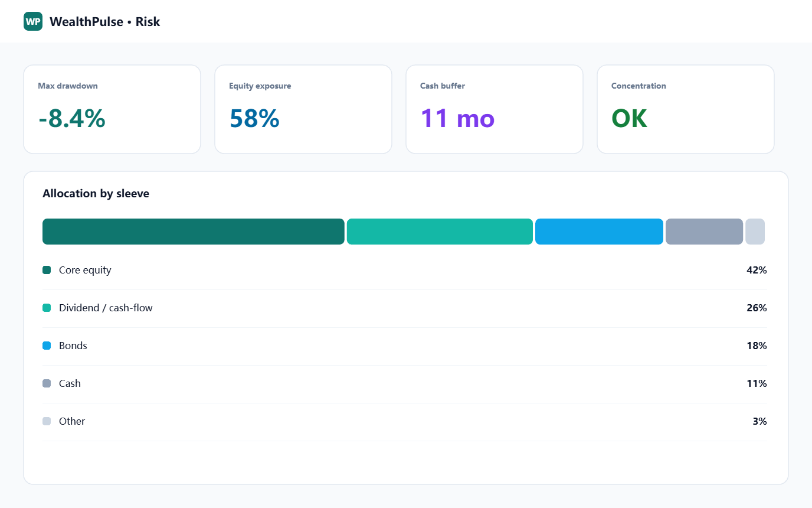Screen dimensions: 812x508
Task: Open the Equity exposure card
Action: tap(303, 109)
